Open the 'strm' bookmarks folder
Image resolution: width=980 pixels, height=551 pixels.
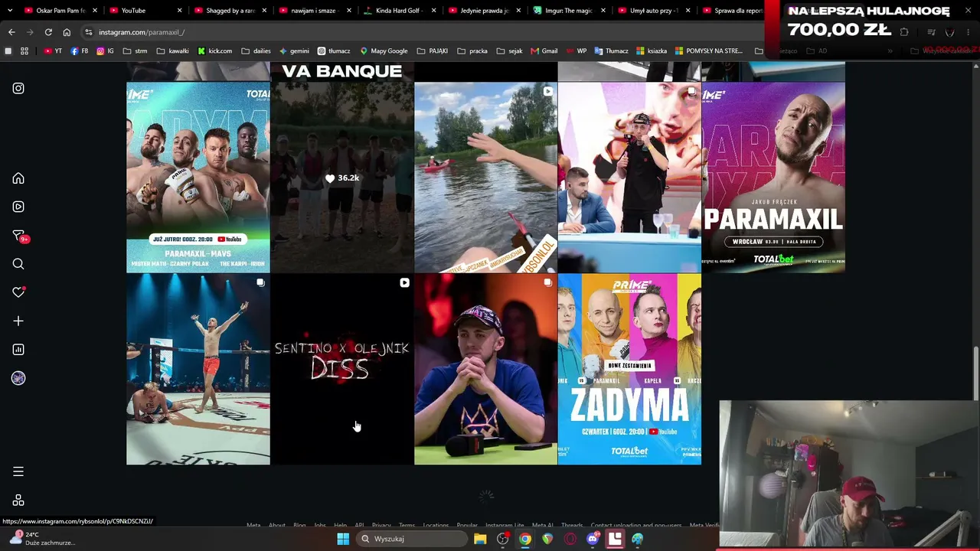pyautogui.click(x=135, y=51)
